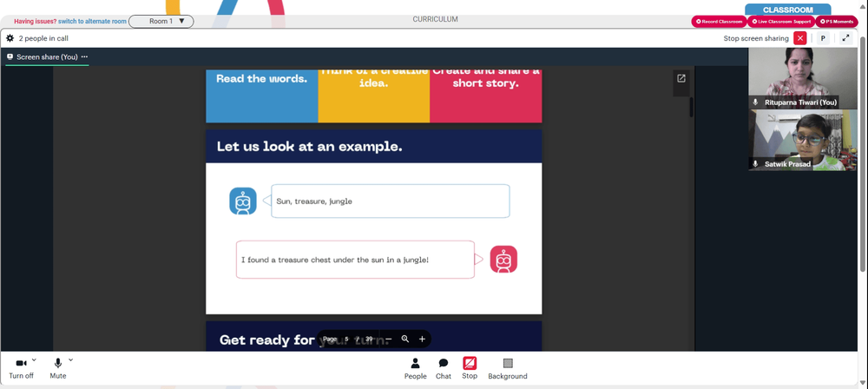The width and height of the screenshot is (868, 389).
Task: Open the Screen share options ellipsis
Action: point(84,56)
